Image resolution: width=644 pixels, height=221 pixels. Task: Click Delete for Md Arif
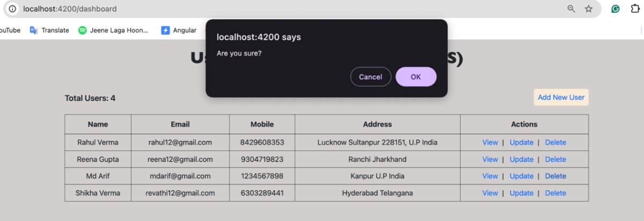[x=555, y=176]
